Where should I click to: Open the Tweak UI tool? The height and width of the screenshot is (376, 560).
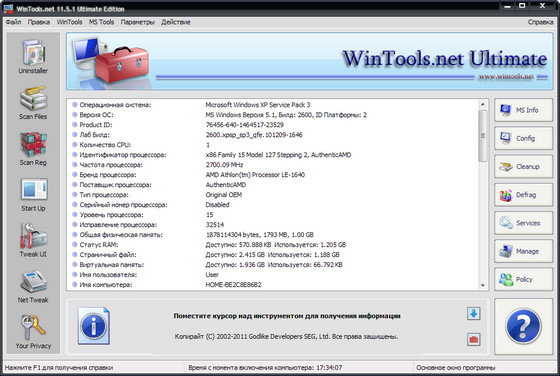pyautogui.click(x=33, y=240)
